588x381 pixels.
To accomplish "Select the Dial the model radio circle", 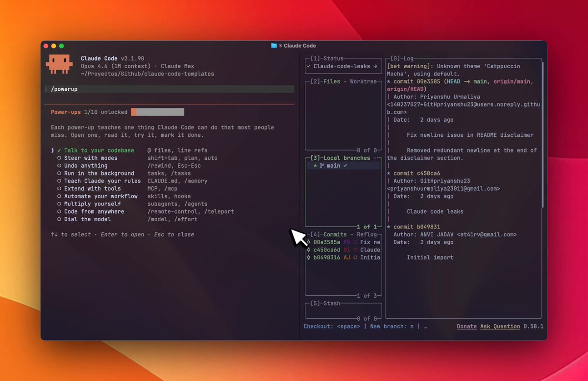I will [59, 219].
